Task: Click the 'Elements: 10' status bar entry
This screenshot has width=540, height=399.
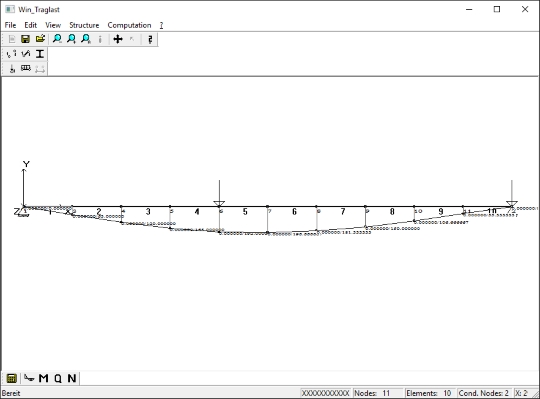Action: (x=429, y=393)
